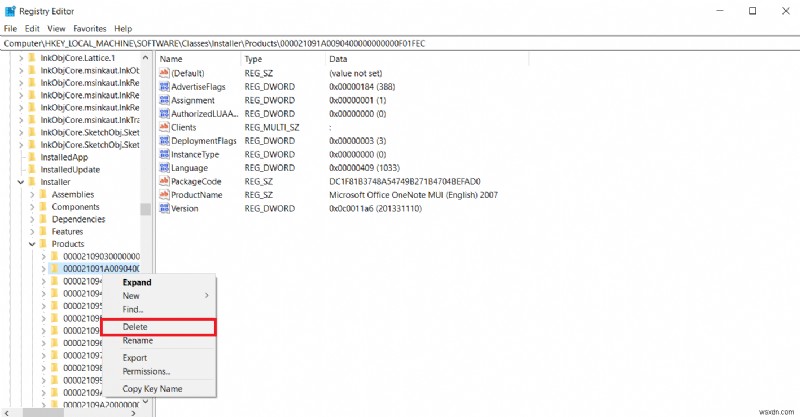
Task: Click the Language DWORD value icon
Action: point(164,167)
